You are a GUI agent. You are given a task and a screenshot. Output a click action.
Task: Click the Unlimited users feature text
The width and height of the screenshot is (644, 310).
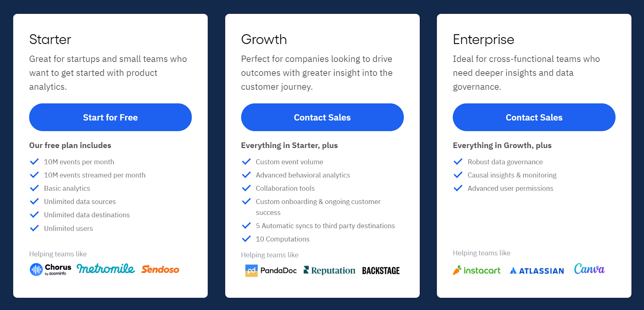click(68, 229)
